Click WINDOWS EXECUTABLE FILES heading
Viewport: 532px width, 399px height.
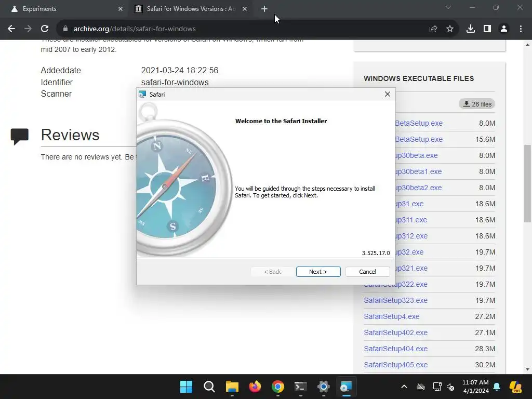tap(419, 78)
